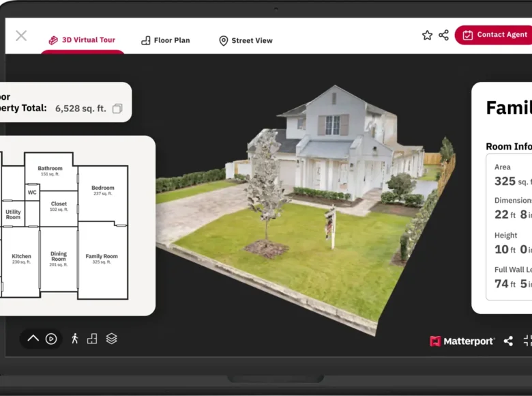The width and height of the screenshot is (532, 396).
Task: Click the Bedroom in the floor plan
Action: (x=103, y=190)
